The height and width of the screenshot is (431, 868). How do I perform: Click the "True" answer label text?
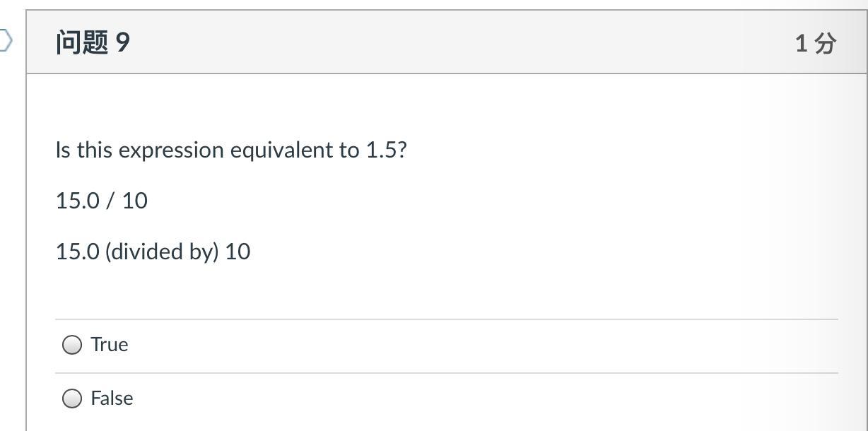110,345
